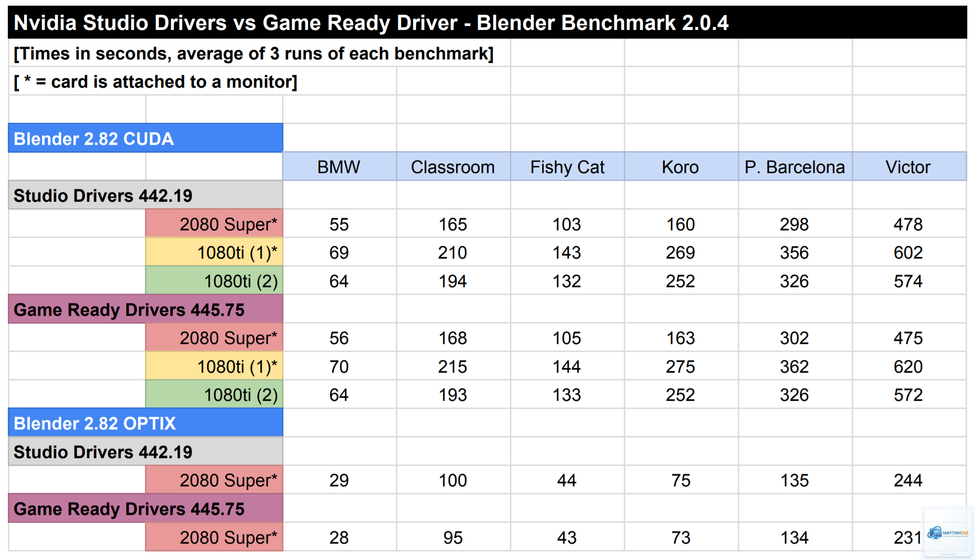Select OPTIX Fishy Cat value 44
Viewport: 975px width, 560px height.
[567, 480]
